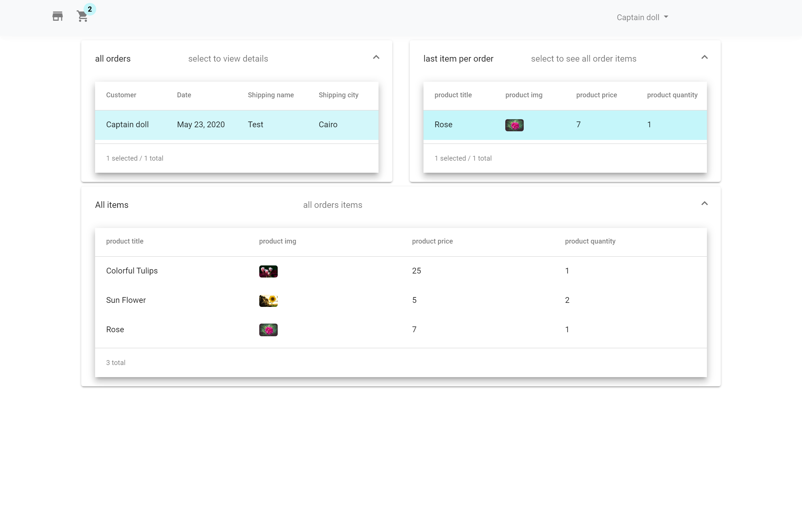This screenshot has width=802, height=532.
Task: Click product quantity header in last item table
Action: click(672, 95)
